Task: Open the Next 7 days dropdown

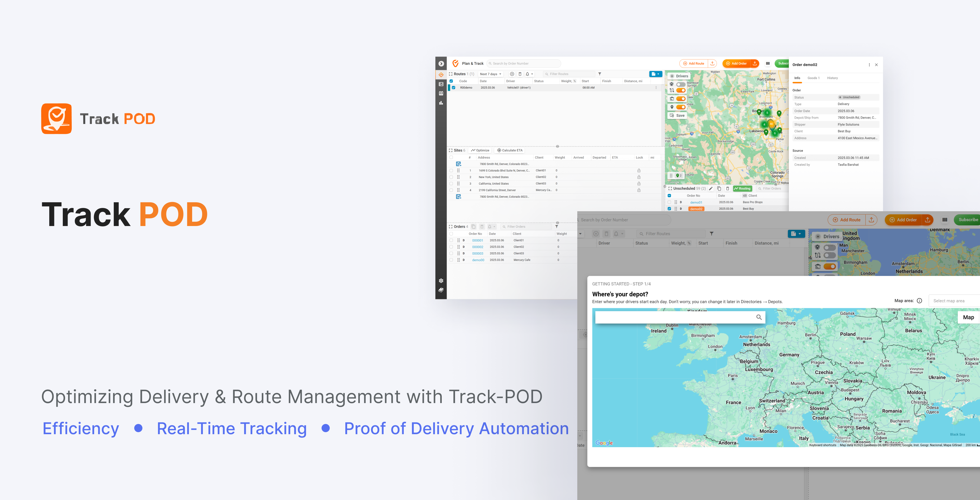Action: 491,74
